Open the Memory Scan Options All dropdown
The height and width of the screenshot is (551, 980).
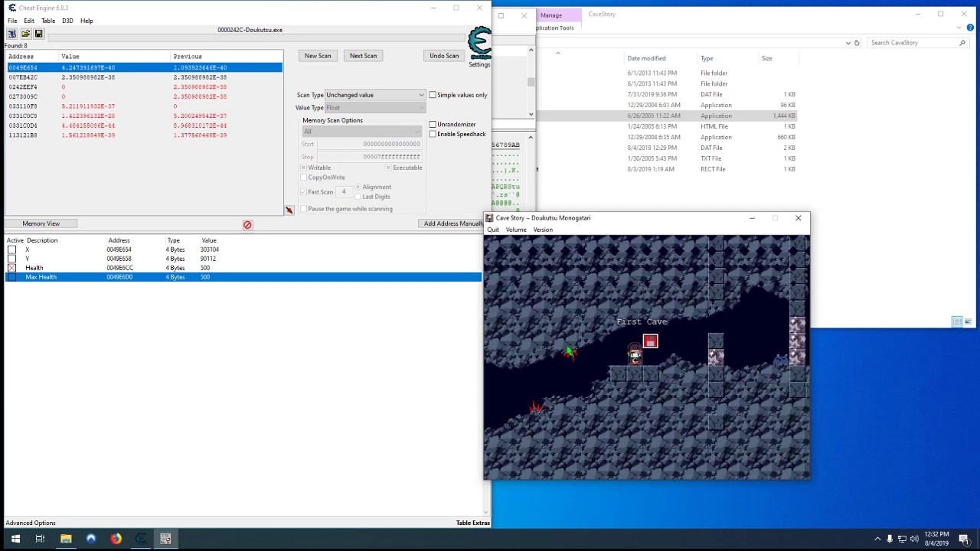362,132
